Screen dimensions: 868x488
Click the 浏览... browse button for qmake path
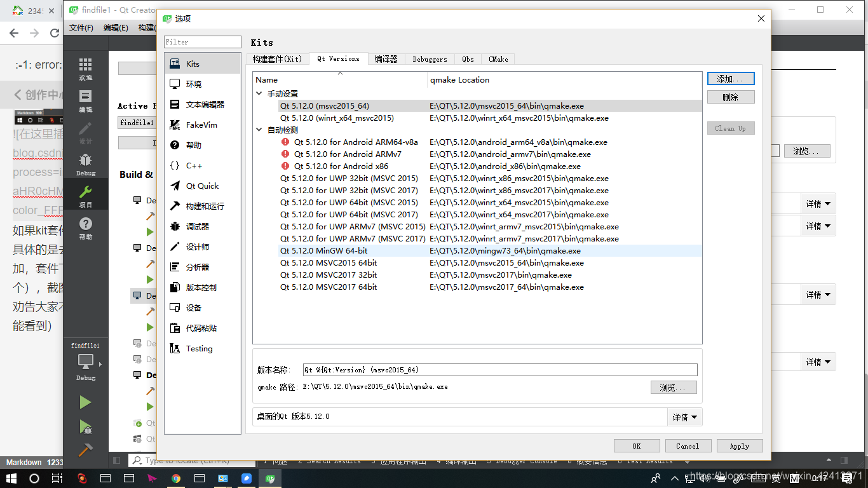click(674, 388)
